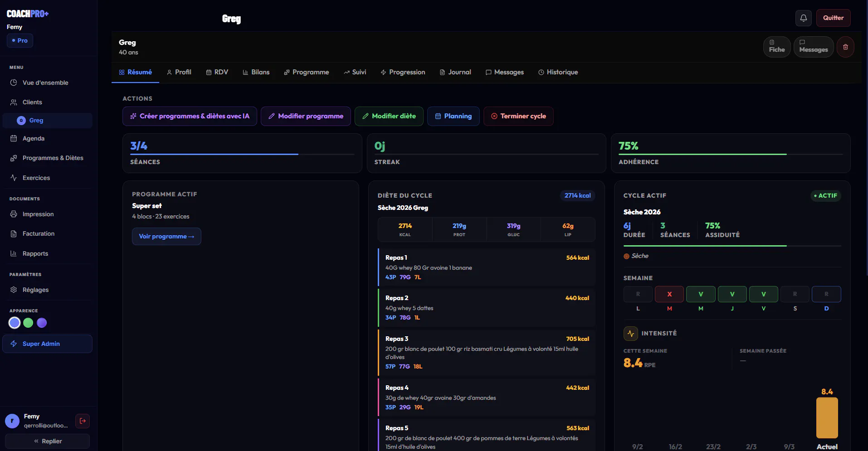Click the Pro plan badge

(x=20, y=41)
